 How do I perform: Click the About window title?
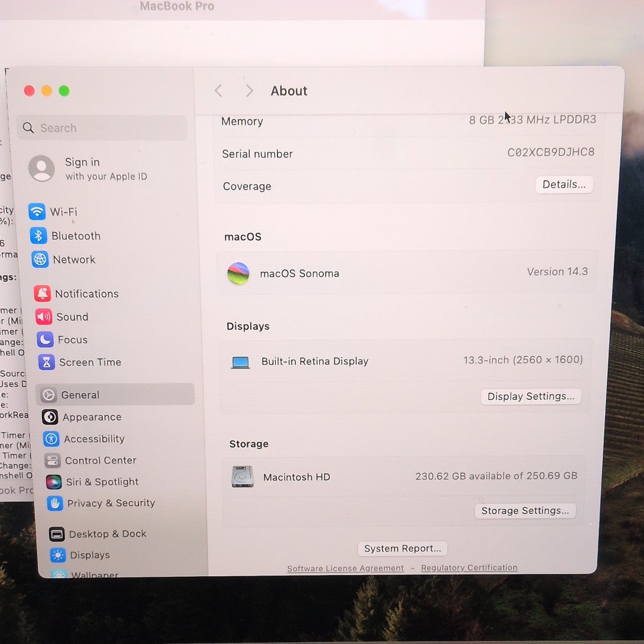[x=289, y=91]
